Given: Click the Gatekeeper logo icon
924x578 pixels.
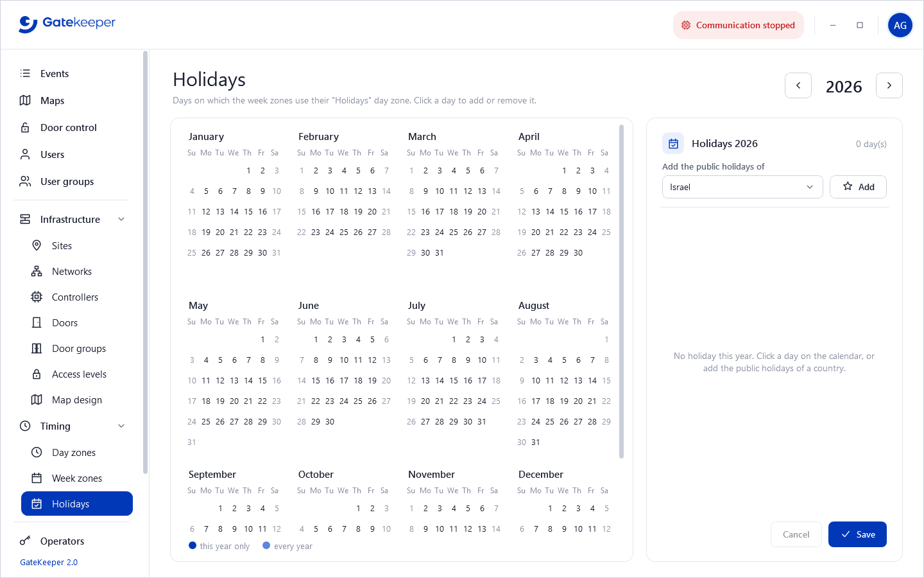Looking at the screenshot, I should coord(28,24).
